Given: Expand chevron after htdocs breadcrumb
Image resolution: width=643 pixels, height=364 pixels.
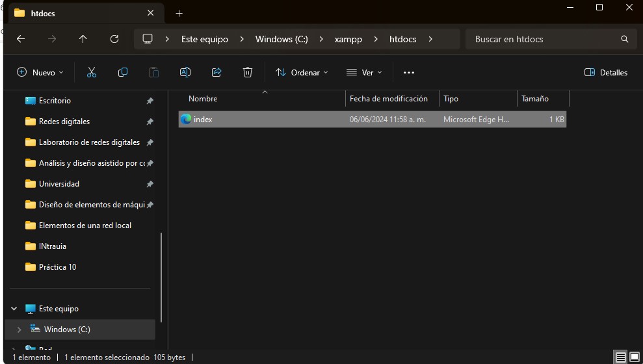Looking at the screenshot, I should [x=430, y=39].
